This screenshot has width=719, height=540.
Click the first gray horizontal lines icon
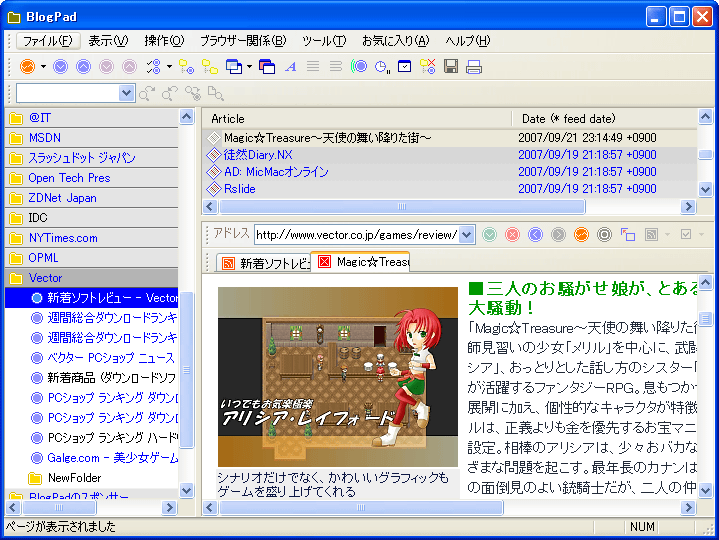click(313, 67)
